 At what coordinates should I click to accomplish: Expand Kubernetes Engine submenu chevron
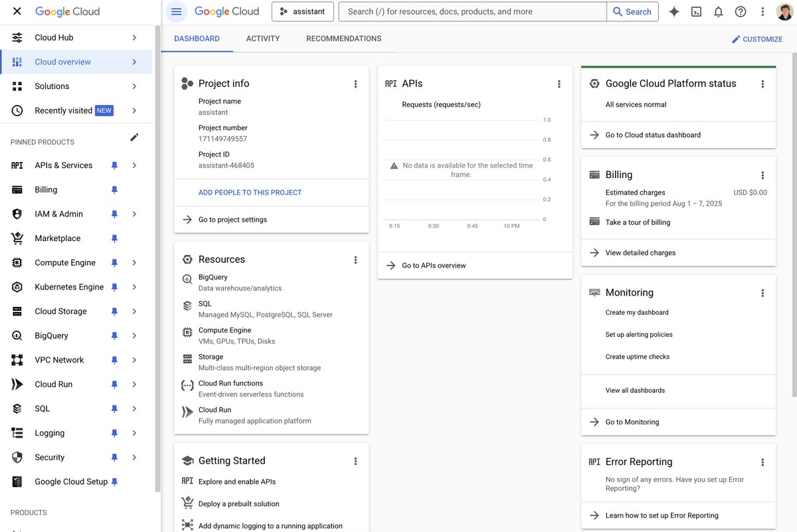point(134,287)
